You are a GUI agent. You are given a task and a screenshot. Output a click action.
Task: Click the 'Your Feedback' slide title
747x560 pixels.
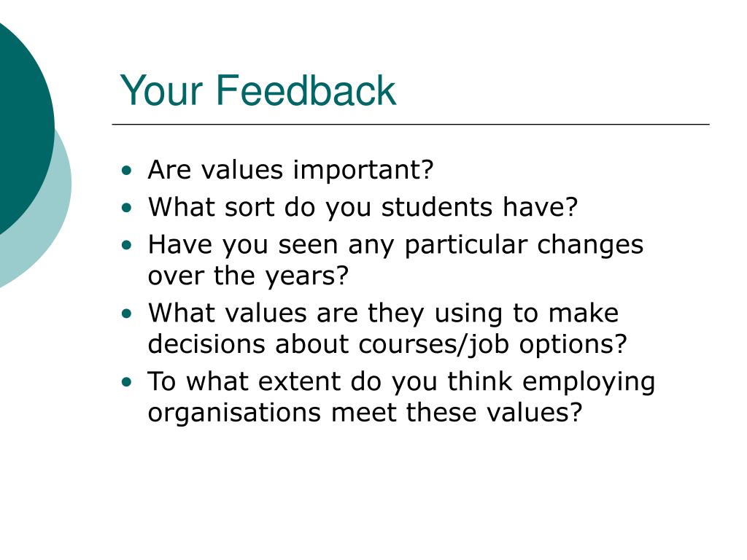258,90
